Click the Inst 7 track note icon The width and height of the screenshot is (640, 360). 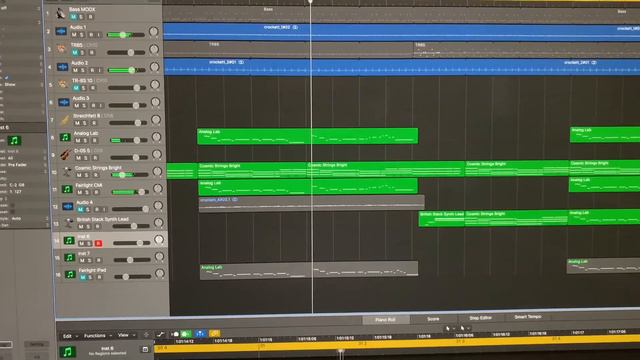coord(70,257)
